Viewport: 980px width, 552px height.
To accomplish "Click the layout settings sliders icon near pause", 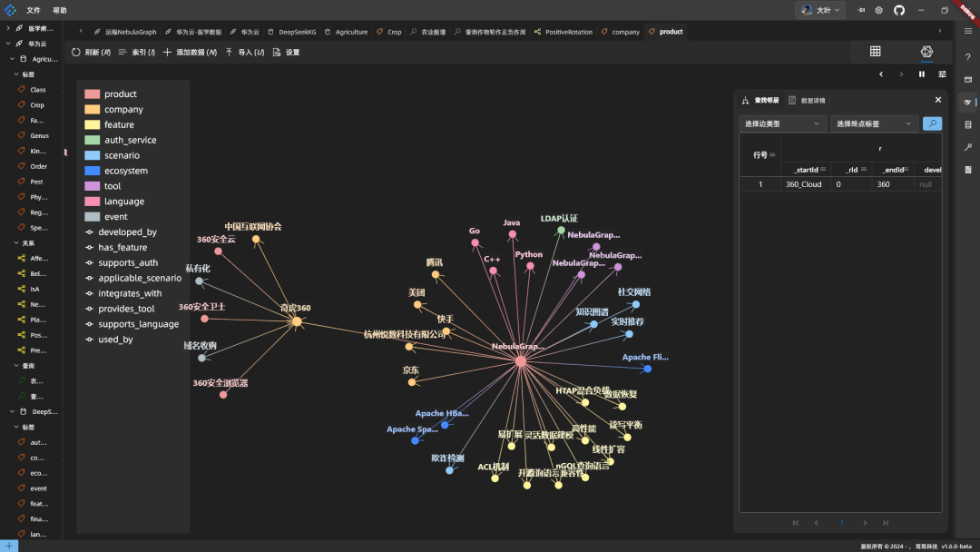I will click(x=942, y=74).
